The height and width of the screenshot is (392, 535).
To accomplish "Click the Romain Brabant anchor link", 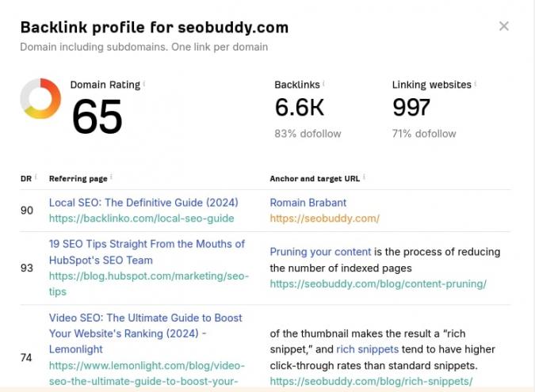I will pyautogui.click(x=308, y=203).
